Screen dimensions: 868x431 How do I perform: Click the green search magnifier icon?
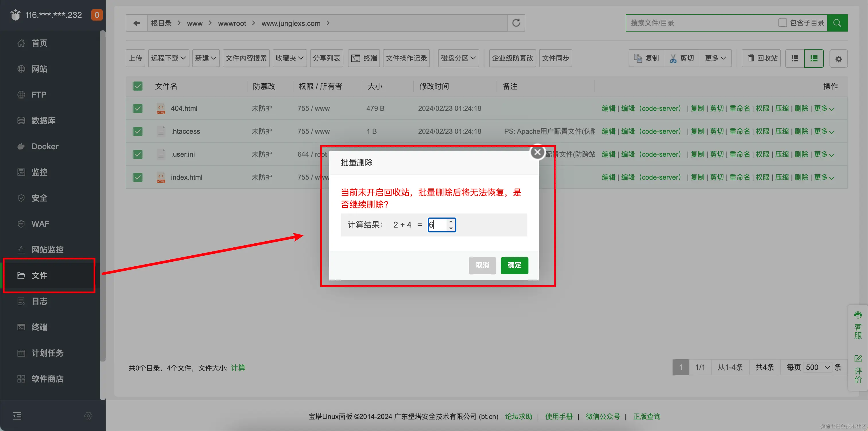pos(837,23)
